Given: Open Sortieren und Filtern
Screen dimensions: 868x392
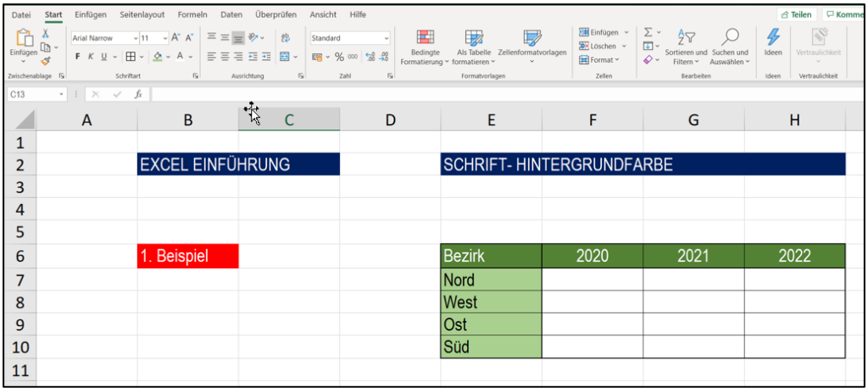Looking at the screenshot, I should [686, 47].
